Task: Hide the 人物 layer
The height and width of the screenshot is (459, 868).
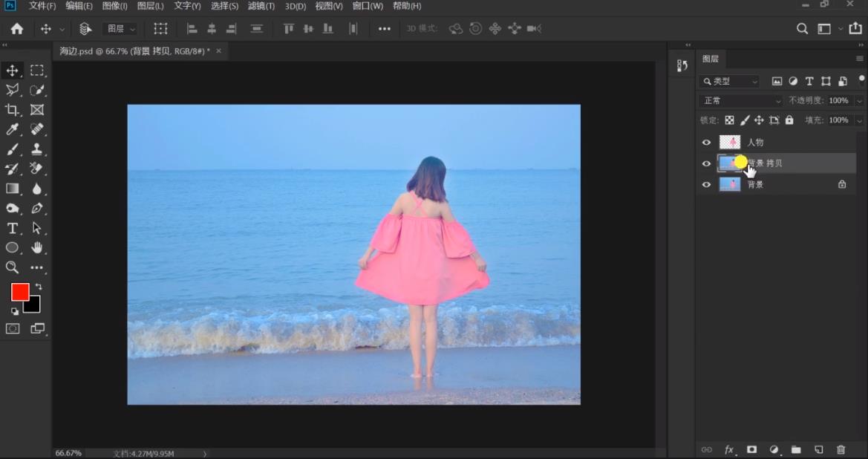Action: (x=706, y=143)
